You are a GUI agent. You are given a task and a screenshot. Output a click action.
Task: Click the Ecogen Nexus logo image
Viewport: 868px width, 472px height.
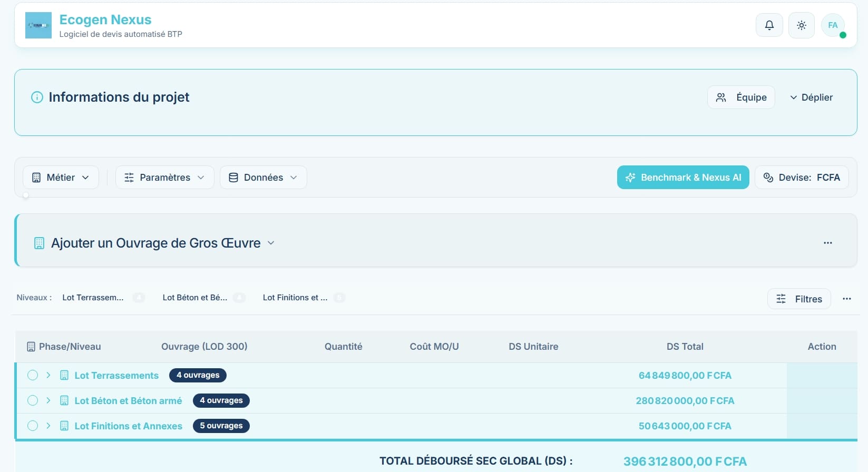click(x=38, y=25)
